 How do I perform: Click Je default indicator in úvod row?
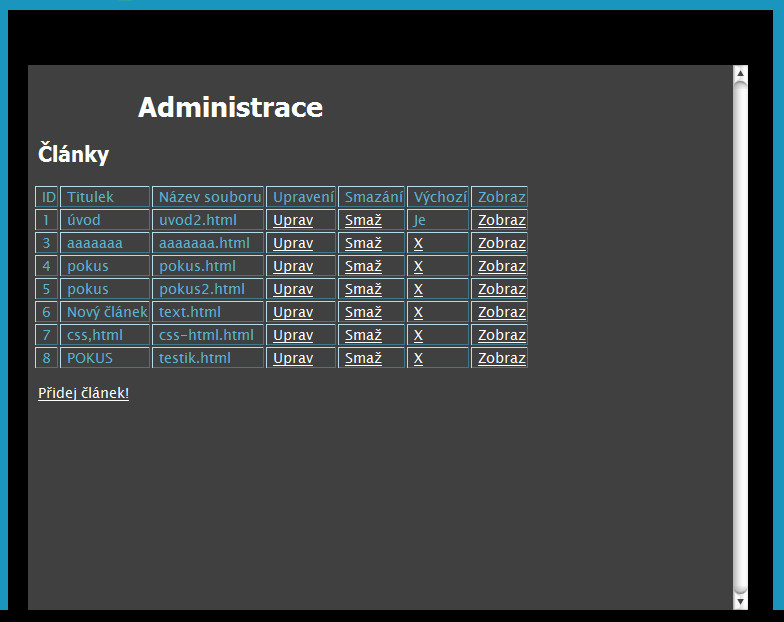(x=420, y=220)
